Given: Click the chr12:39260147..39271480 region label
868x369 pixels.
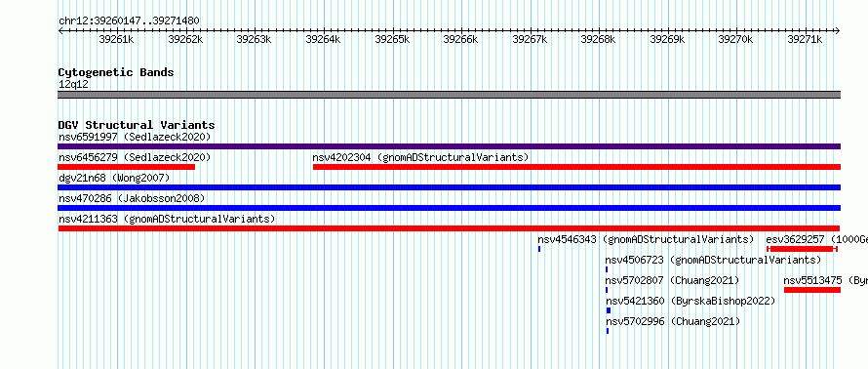Looking at the screenshot, I should [129, 21].
